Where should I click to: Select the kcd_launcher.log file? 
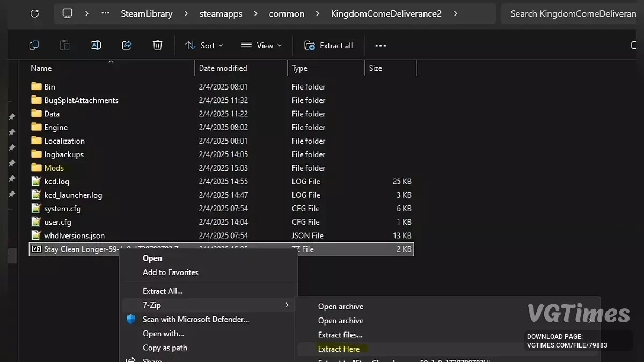[x=73, y=195]
